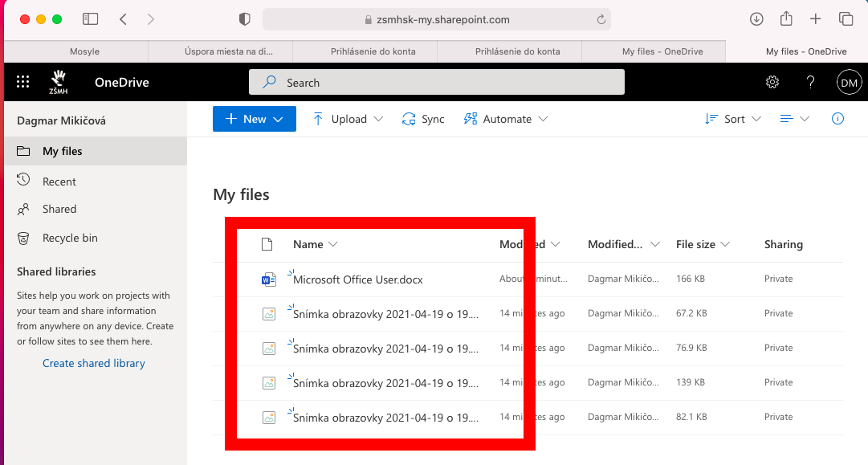The height and width of the screenshot is (465, 868).
Task: Toggle the Safari sidebar icon
Action: [x=91, y=19]
